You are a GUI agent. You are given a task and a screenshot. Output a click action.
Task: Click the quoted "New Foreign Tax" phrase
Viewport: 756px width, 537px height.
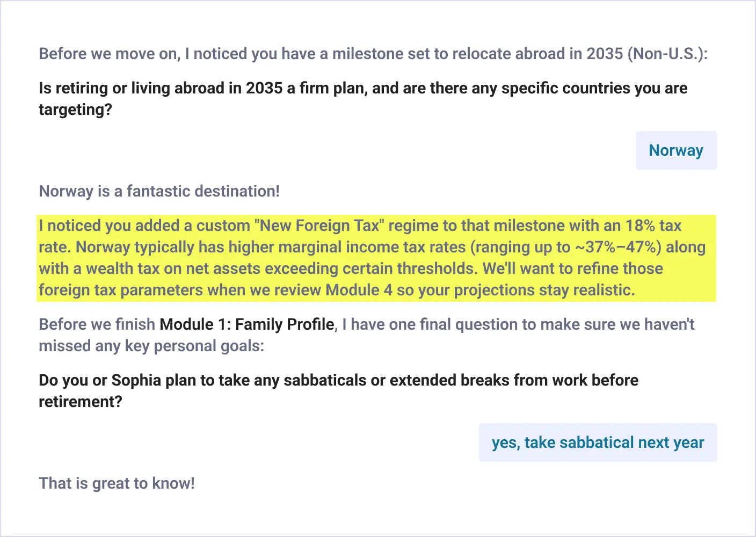pos(319,226)
